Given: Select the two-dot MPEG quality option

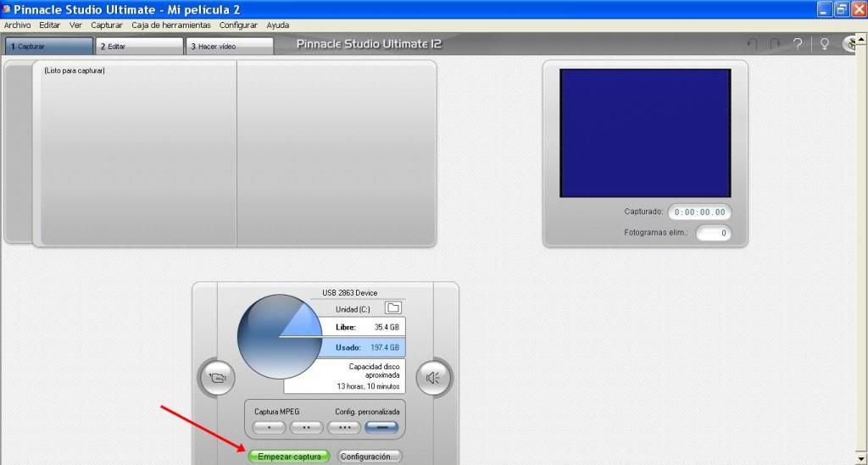Looking at the screenshot, I should click(x=306, y=428).
